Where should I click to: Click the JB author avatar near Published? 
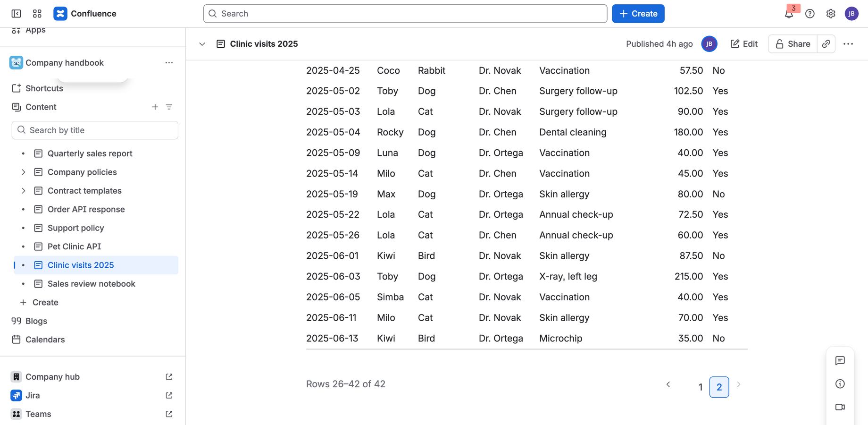pos(709,44)
